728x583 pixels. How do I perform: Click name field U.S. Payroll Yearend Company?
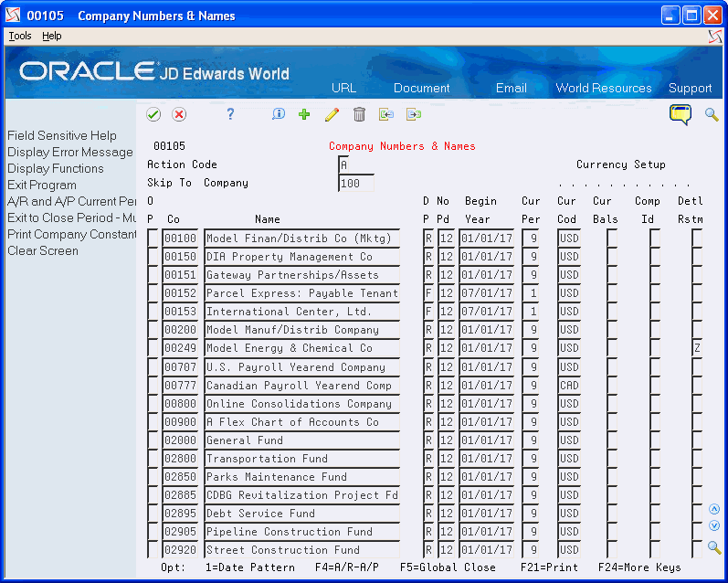click(x=301, y=367)
